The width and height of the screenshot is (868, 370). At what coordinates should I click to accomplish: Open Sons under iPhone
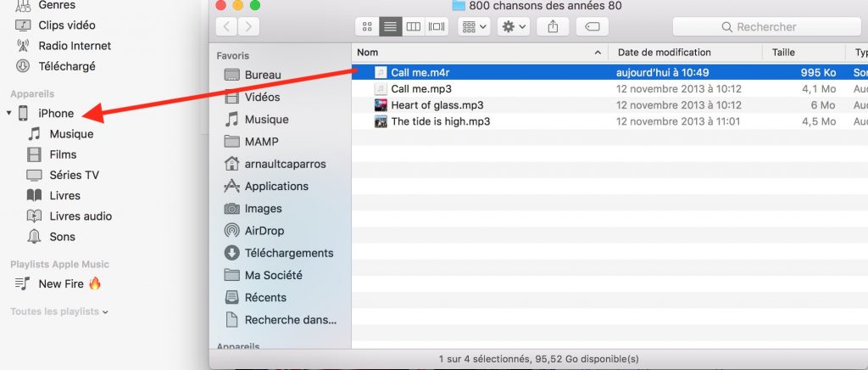[62, 236]
